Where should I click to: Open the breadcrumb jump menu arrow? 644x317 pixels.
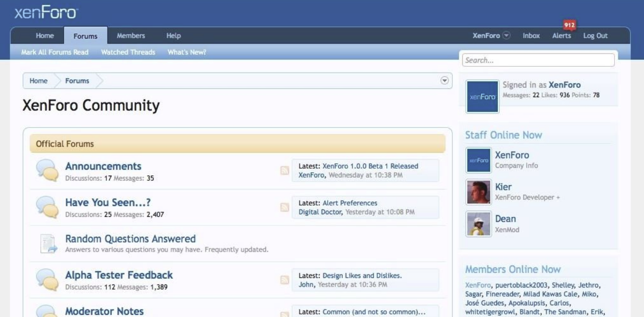tap(444, 81)
